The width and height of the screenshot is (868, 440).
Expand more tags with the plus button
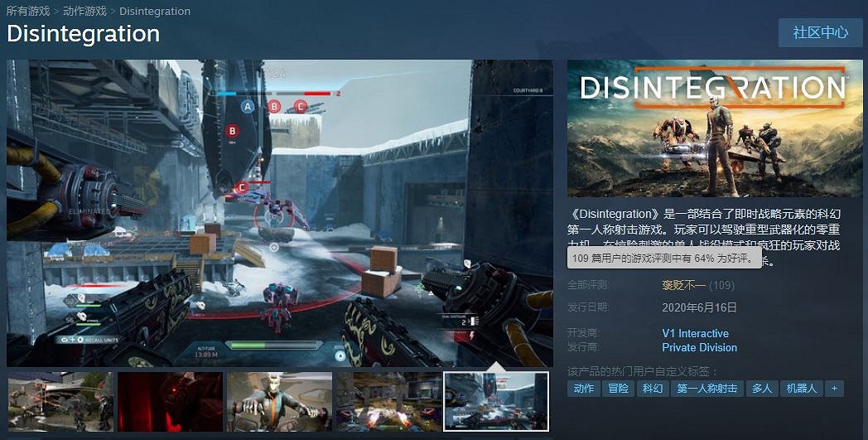coord(834,389)
